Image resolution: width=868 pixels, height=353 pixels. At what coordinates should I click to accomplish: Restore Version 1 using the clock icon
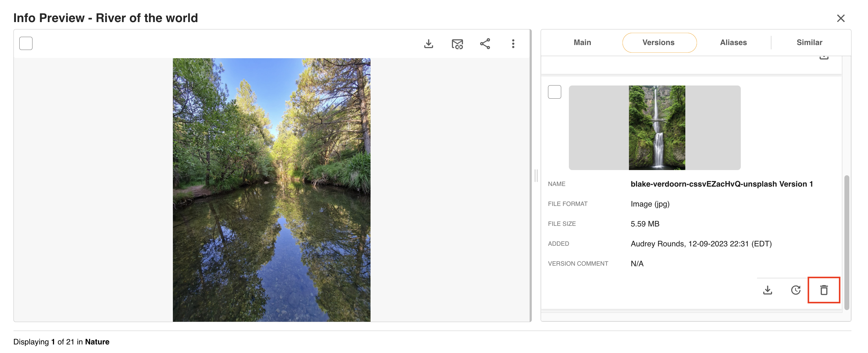pyautogui.click(x=796, y=290)
